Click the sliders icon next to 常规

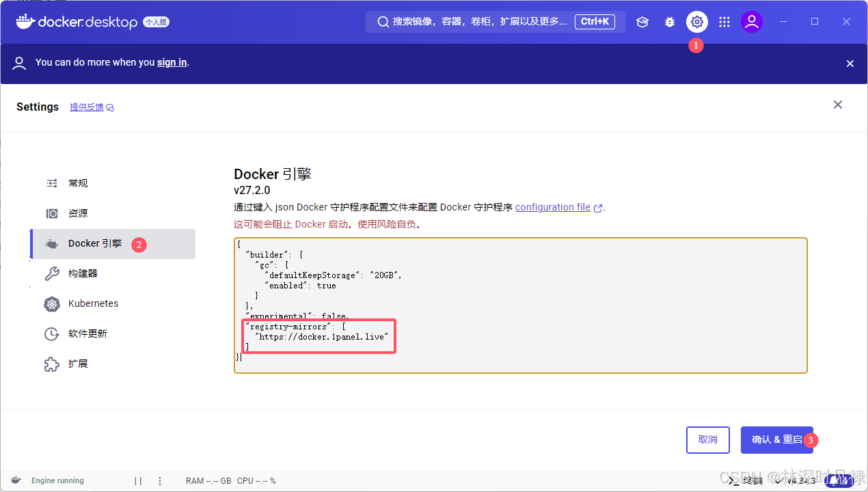(52, 183)
